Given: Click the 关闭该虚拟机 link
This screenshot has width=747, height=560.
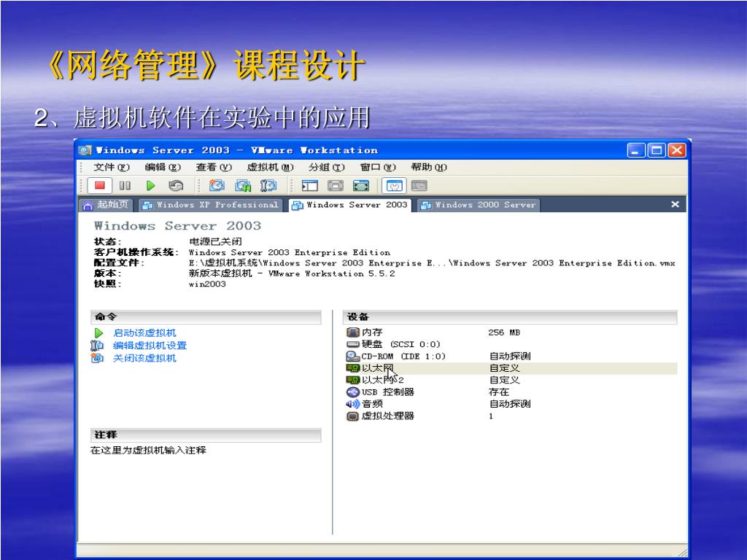Looking at the screenshot, I should (x=144, y=357).
